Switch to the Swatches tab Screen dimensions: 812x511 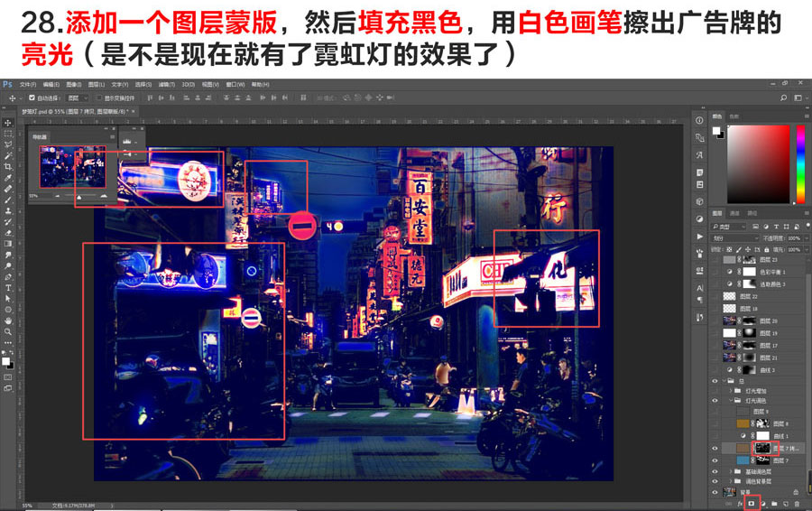tap(734, 116)
